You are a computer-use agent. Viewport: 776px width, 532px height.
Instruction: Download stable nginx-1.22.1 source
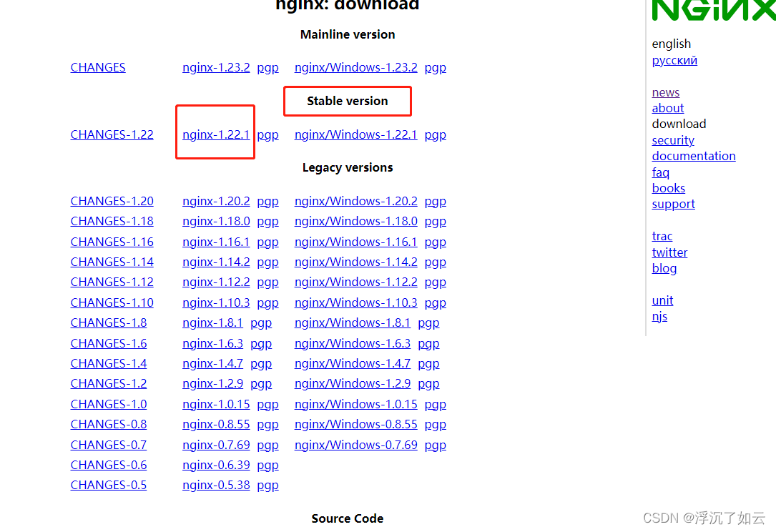pyautogui.click(x=216, y=134)
